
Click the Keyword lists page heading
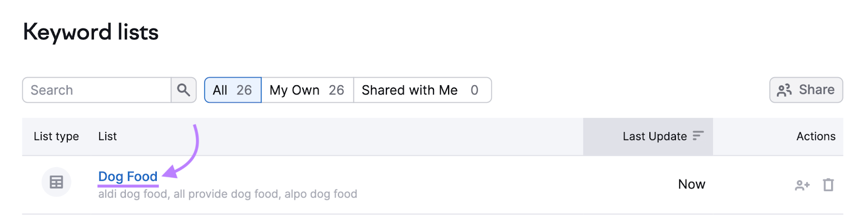tap(91, 33)
